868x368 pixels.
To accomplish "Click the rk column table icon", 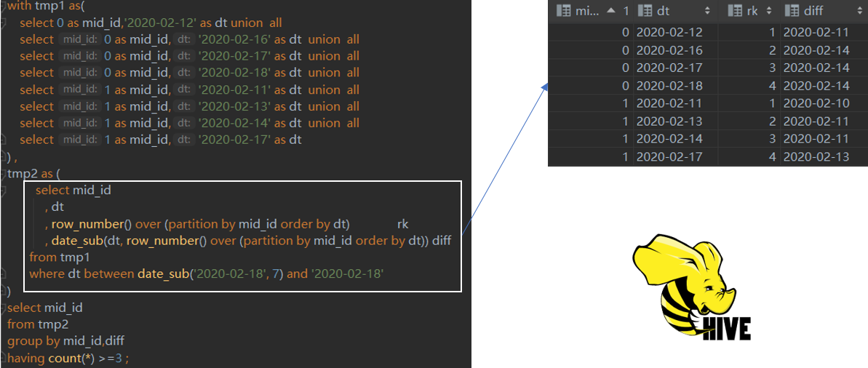I will [x=734, y=12].
